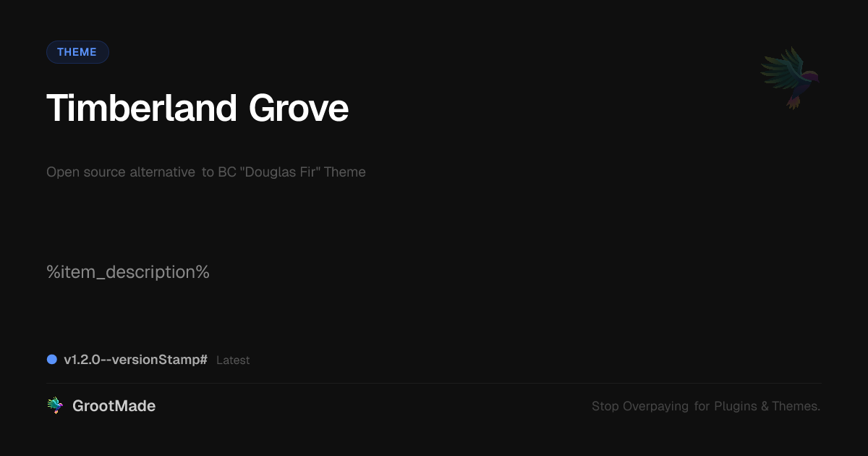Click the v1.2.0--versionStamp# version text
The width and height of the screenshot is (868, 456).
pos(136,360)
